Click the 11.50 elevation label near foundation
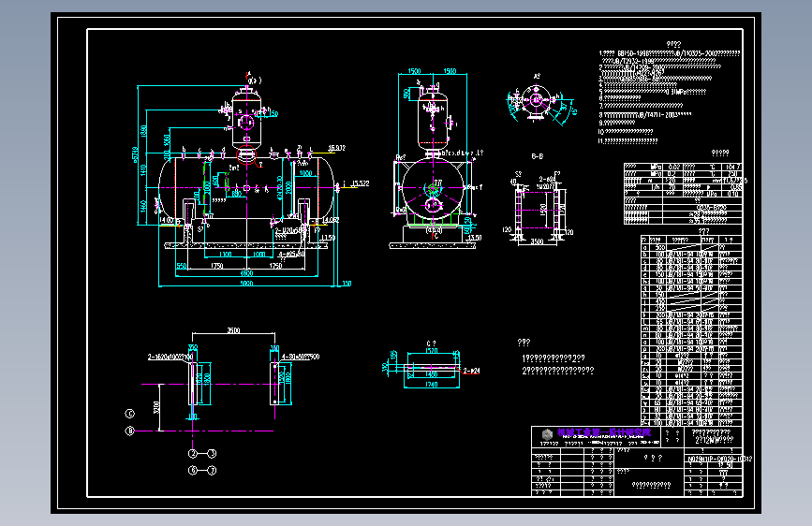This screenshot has height=526, width=812. coord(328,238)
